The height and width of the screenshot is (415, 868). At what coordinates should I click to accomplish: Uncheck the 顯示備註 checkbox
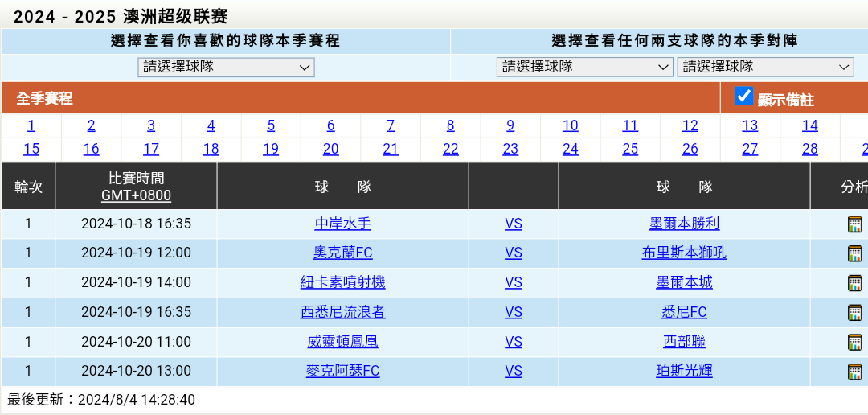[x=744, y=97]
